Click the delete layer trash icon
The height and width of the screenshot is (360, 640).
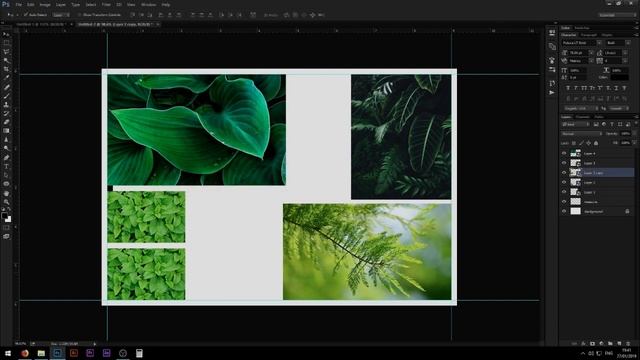[628, 344]
